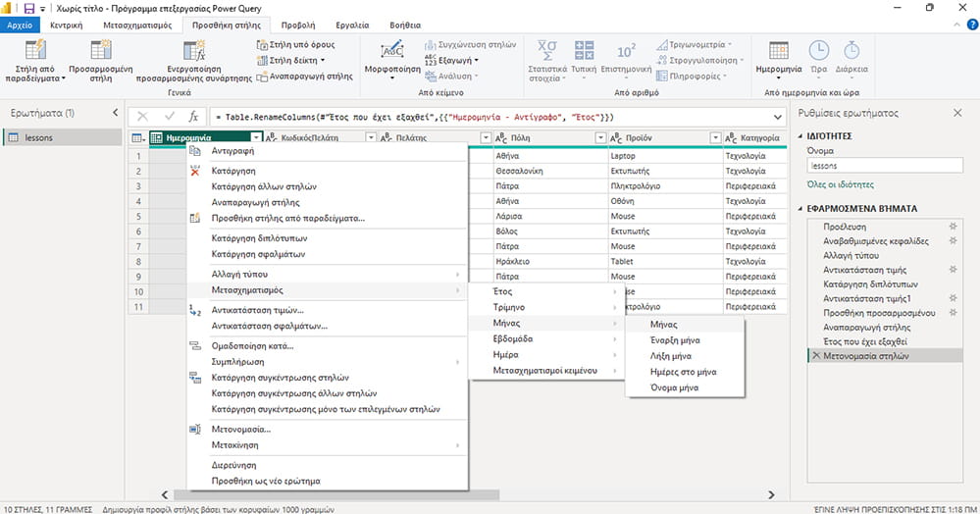Choose Ομαδοποίηση κατά... menu entry

click(x=328, y=346)
